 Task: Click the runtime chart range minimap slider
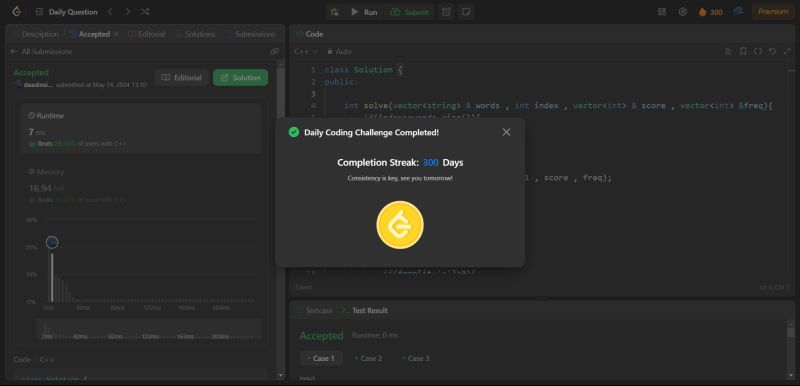tap(148, 329)
